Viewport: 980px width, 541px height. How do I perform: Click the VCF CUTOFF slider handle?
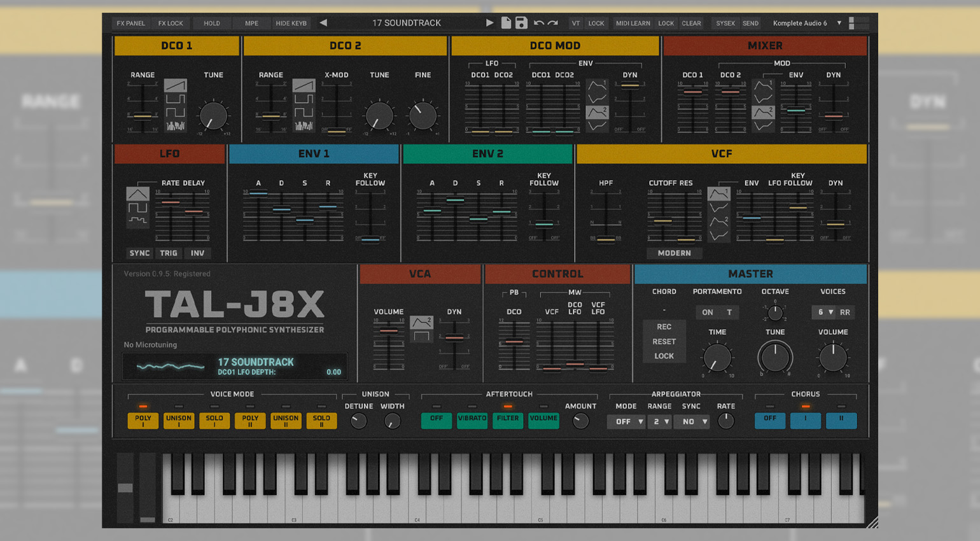tap(662, 221)
